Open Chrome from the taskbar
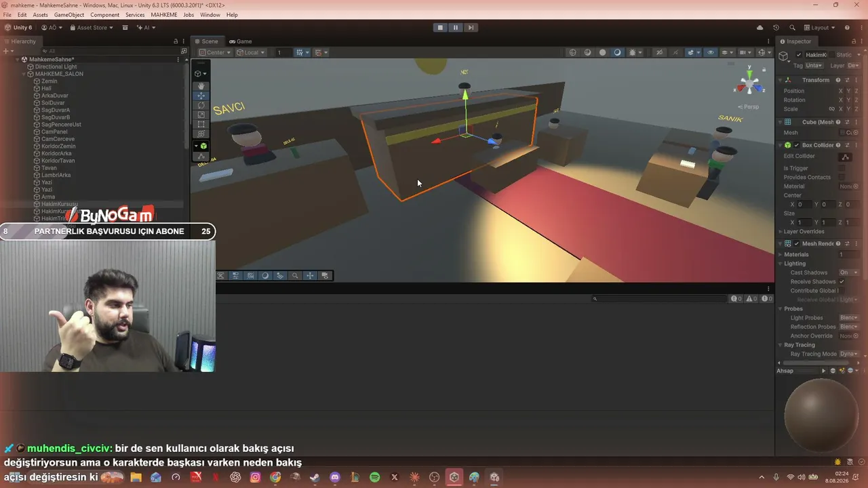This screenshot has height=488, width=868. coord(275,477)
